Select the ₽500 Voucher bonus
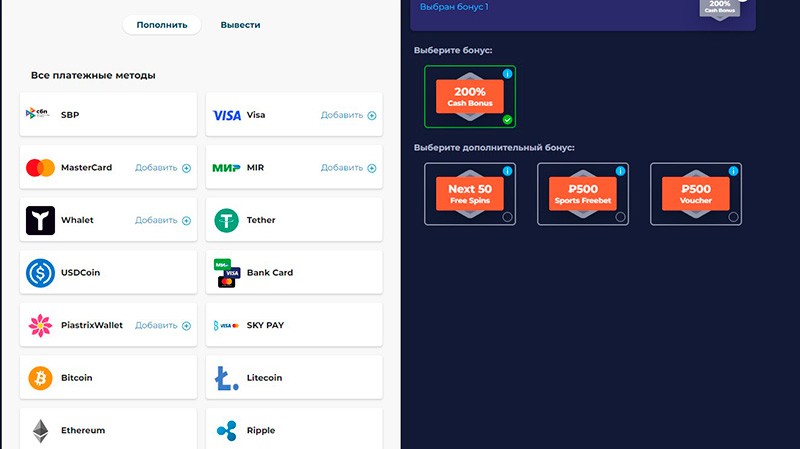 pyautogui.click(x=695, y=194)
